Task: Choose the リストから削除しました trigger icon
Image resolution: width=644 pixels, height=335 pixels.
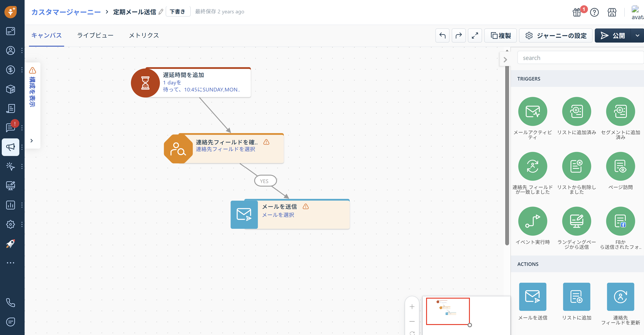Action: point(577,166)
